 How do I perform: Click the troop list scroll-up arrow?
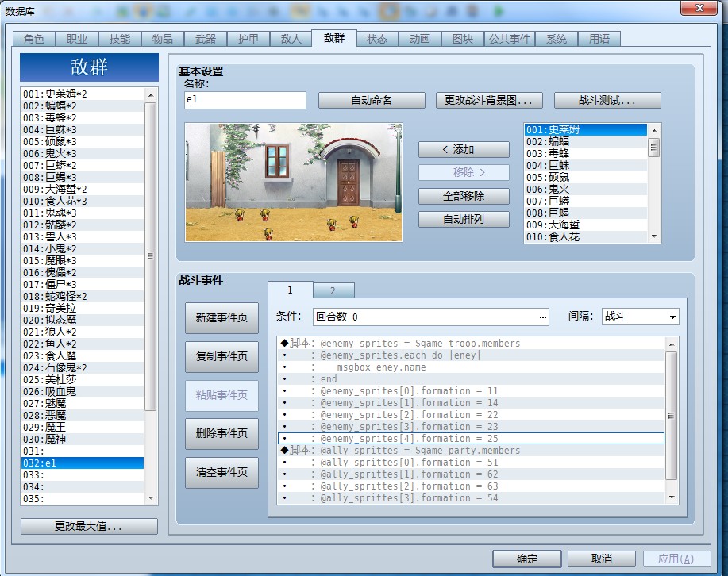pyautogui.click(x=150, y=94)
